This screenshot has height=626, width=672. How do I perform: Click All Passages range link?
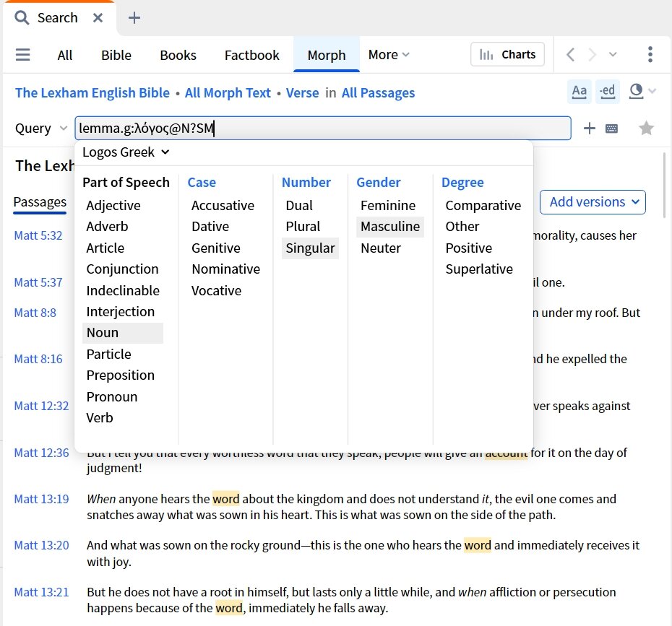378,93
